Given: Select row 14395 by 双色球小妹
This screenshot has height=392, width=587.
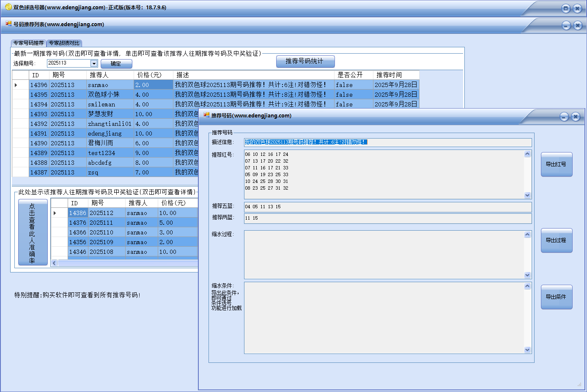Looking at the screenshot, I should [x=104, y=95].
